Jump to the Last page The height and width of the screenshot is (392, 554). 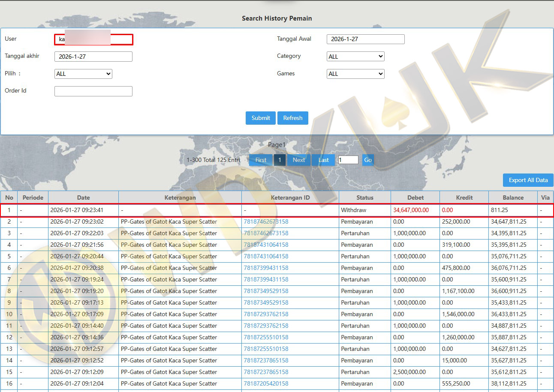click(x=323, y=160)
